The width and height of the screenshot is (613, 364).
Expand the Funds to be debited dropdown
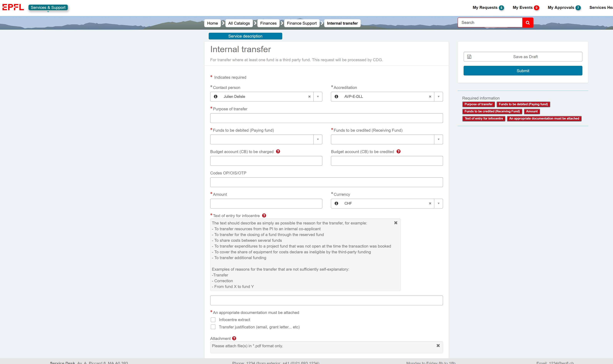(318, 139)
